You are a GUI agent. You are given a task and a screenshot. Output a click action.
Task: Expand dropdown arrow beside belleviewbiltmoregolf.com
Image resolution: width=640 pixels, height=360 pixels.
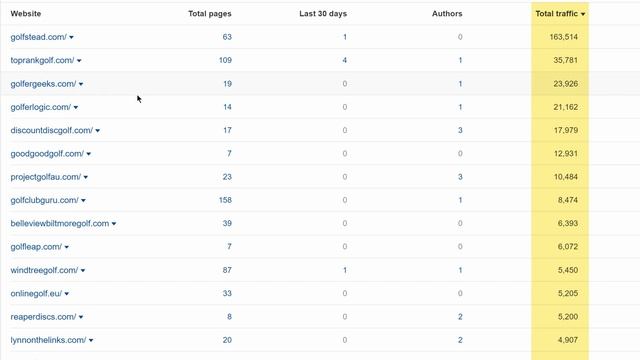[114, 224]
